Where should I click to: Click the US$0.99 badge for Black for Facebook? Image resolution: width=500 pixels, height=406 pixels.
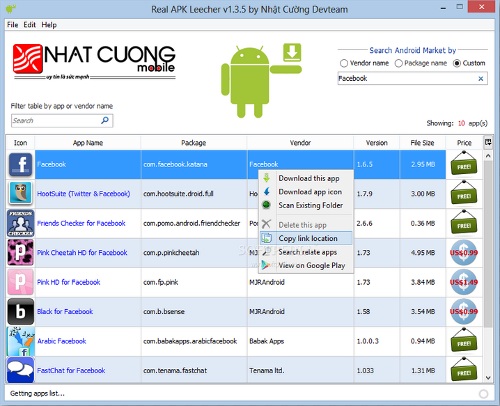tap(464, 311)
